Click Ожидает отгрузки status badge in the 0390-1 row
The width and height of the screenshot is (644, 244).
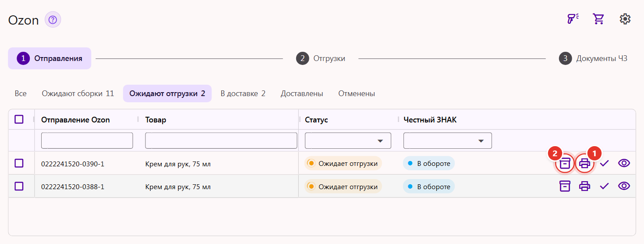(343, 163)
